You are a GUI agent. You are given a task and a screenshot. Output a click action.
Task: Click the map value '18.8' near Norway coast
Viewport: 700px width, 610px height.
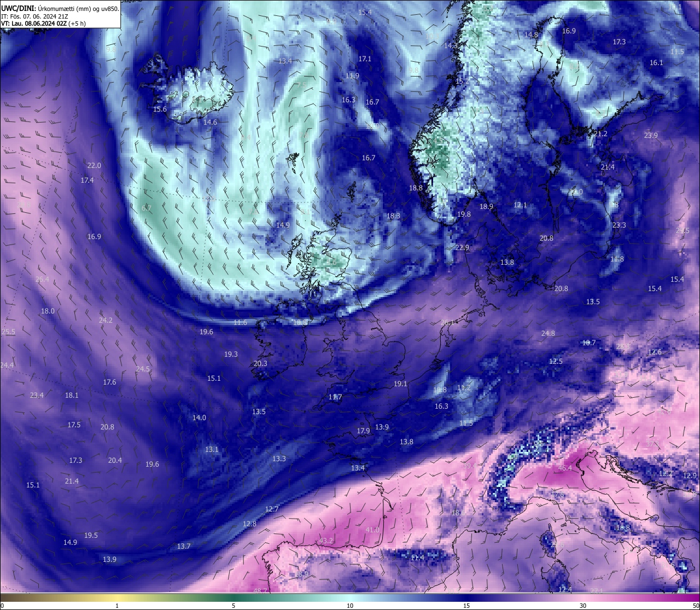(x=416, y=188)
